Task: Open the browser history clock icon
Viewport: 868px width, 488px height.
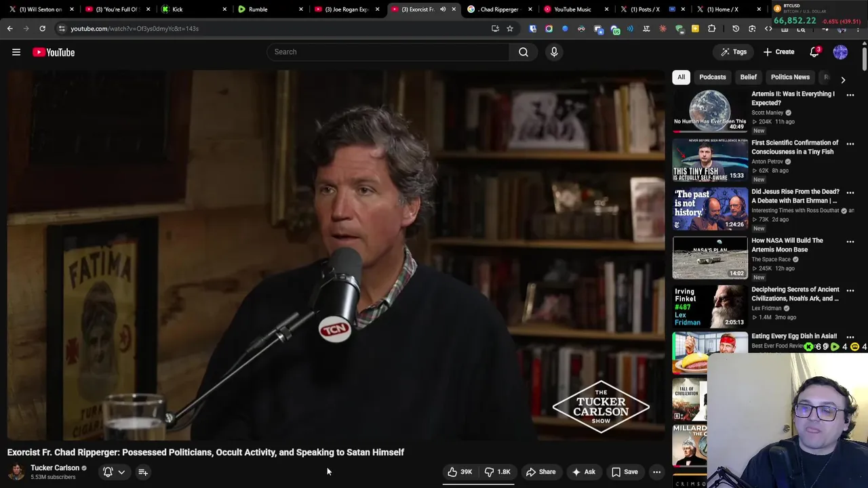Action: (x=736, y=28)
